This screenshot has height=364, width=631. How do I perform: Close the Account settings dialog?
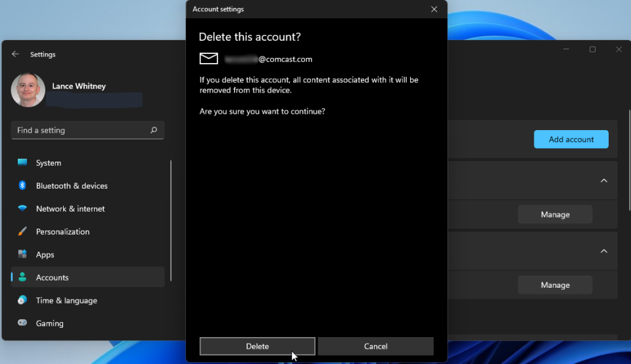pyautogui.click(x=434, y=9)
